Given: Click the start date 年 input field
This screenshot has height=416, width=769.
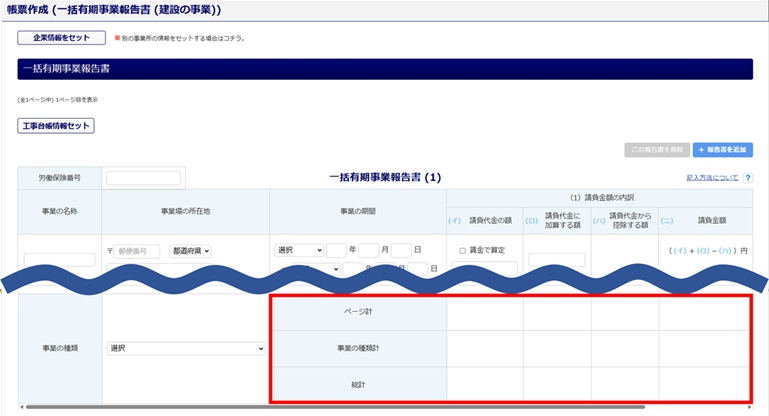Looking at the screenshot, I should tap(336, 250).
